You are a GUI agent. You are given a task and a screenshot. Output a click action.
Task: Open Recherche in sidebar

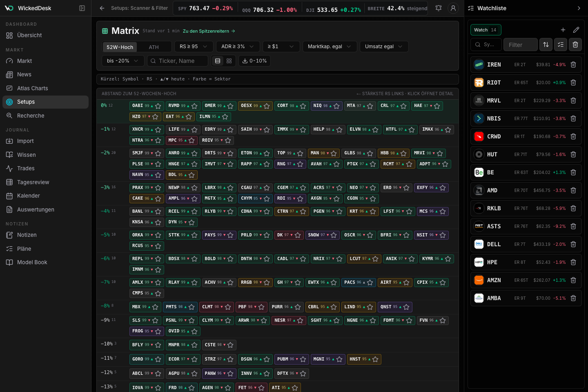pyautogui.click(x=45, y=116)
